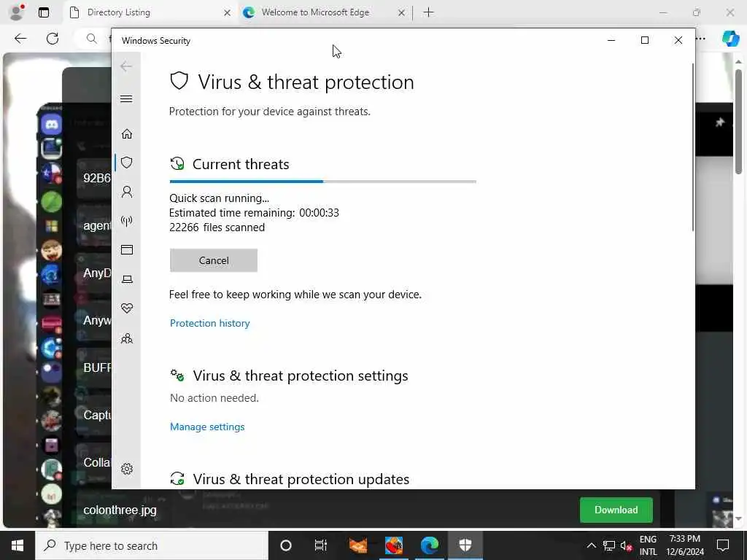Open Family options icon
Viewport: 747px width, 560px height.
click(x=127, y=338)
